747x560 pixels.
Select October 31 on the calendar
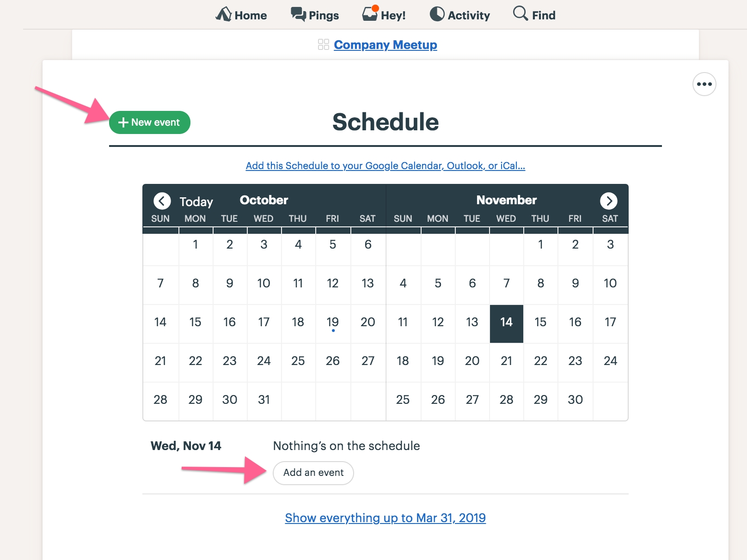click(264, 400)
